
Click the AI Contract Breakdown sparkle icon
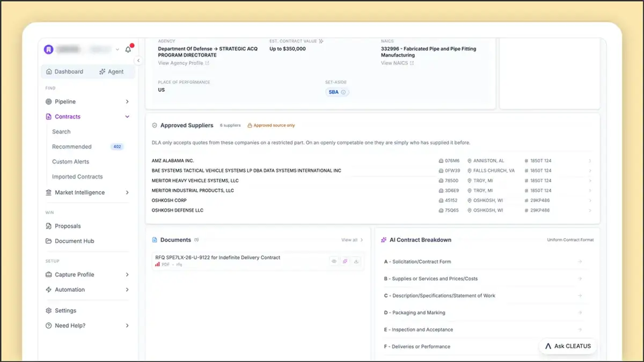click(384, 240)
